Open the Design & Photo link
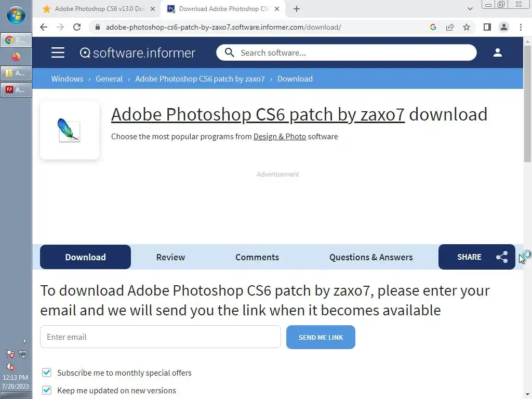 point(280,137)
